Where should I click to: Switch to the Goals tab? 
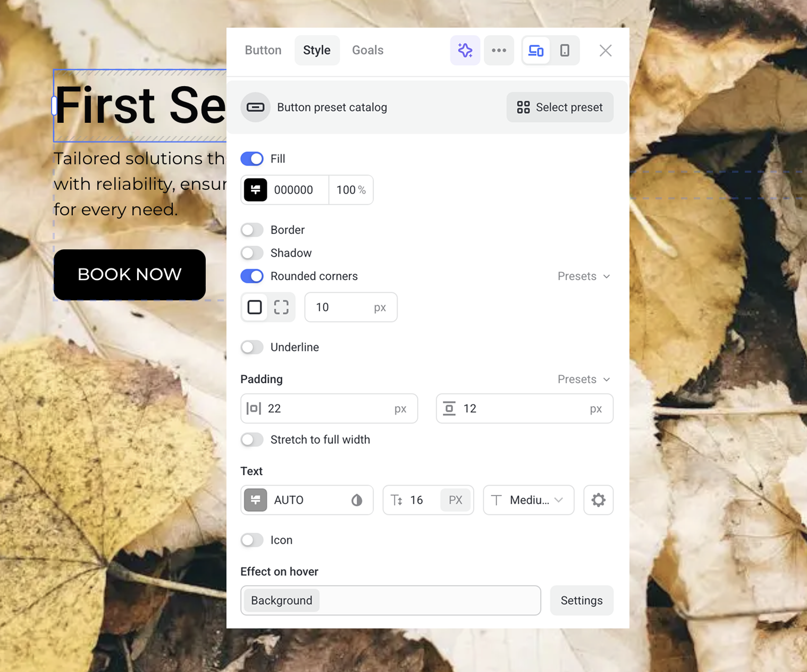(368, 51)
